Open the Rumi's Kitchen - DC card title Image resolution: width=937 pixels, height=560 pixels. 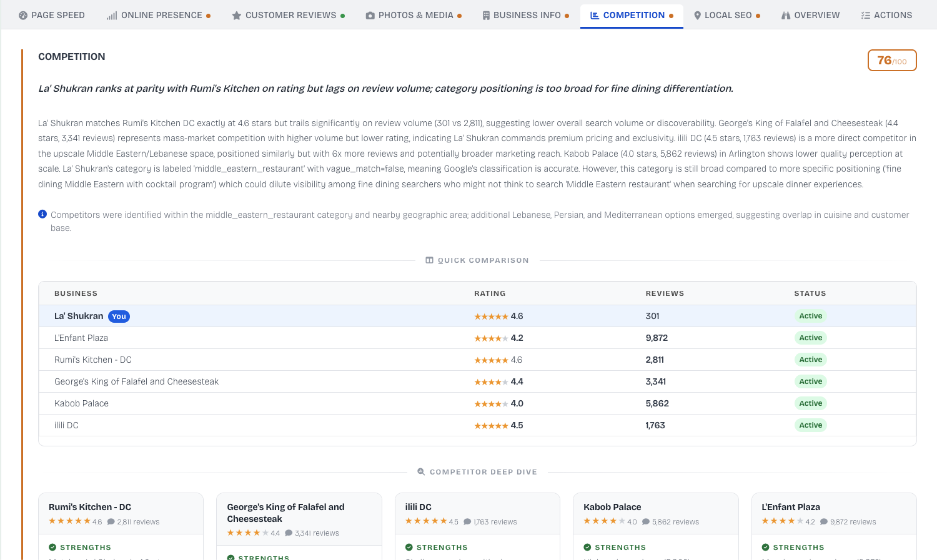[90, 507]
